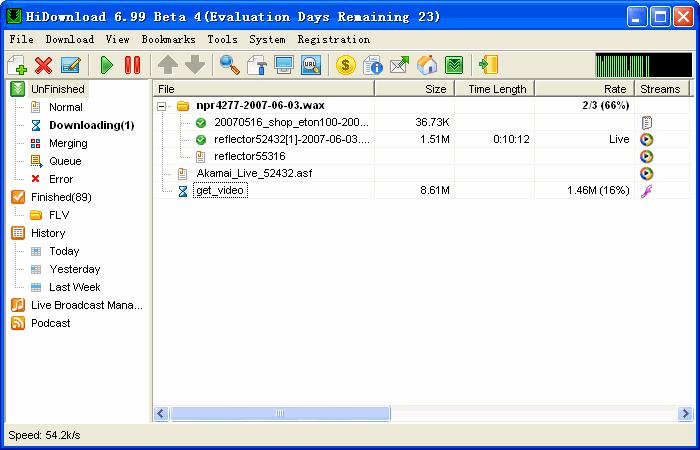
Task: Click the horizontal scrollbar right arrow
Action: coord(684,413)
